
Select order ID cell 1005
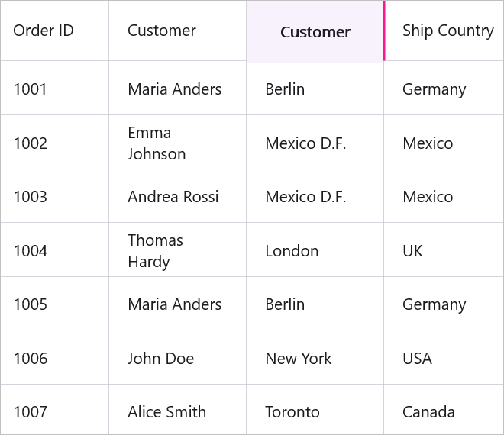click(55, 304)
